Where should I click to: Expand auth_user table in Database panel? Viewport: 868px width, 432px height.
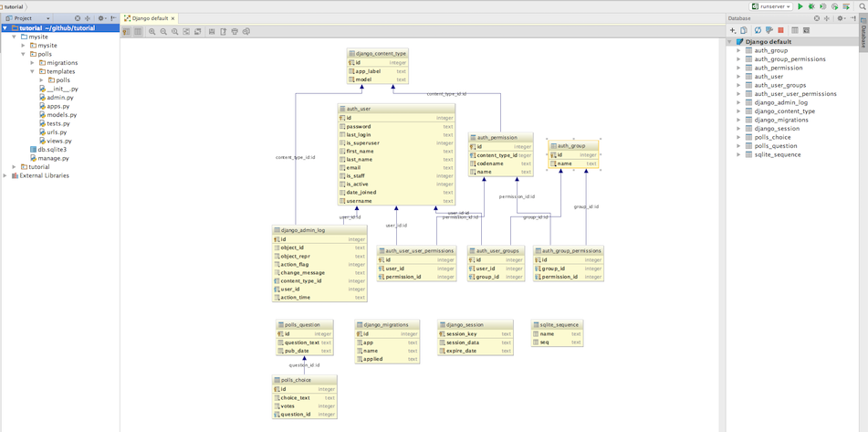click(738, 77)
